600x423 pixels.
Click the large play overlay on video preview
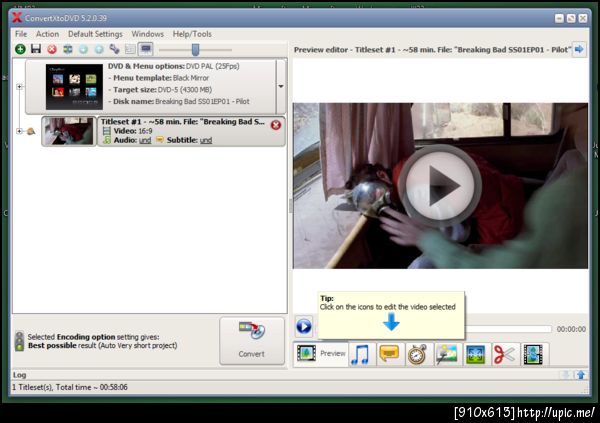pyautogui.click(x=440, y=186)
